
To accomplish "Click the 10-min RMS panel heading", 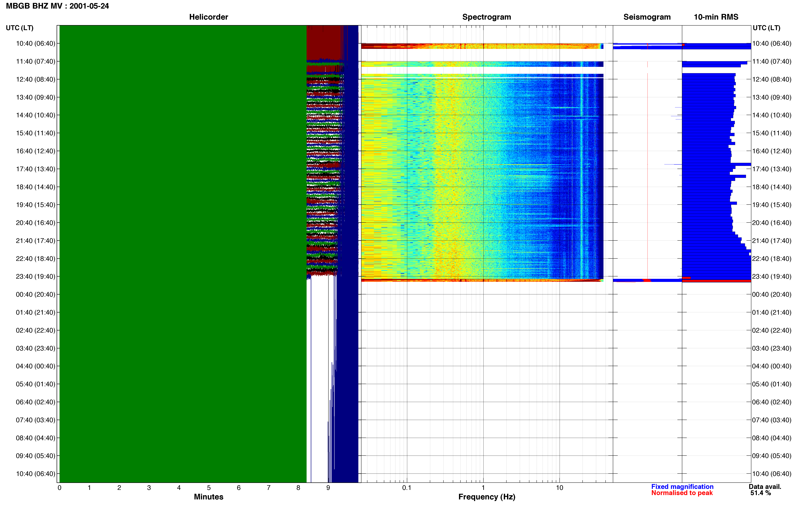I will pos(716,17).
